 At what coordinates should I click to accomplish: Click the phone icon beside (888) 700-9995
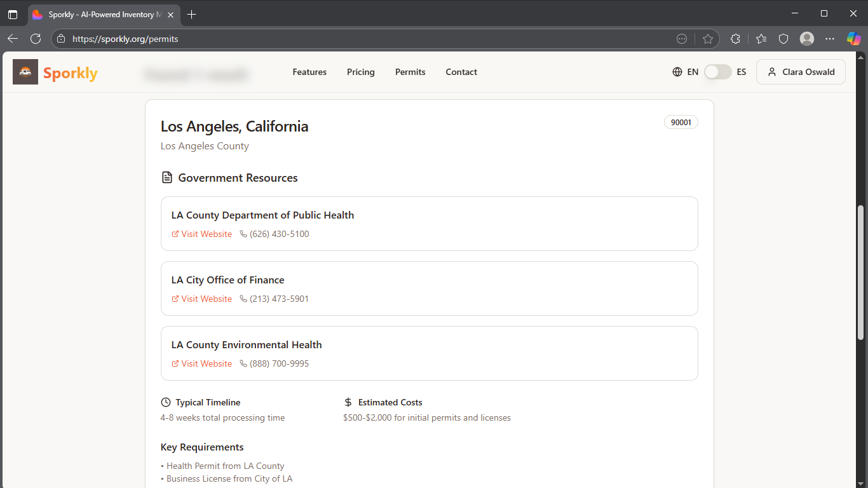pos(243,363)
